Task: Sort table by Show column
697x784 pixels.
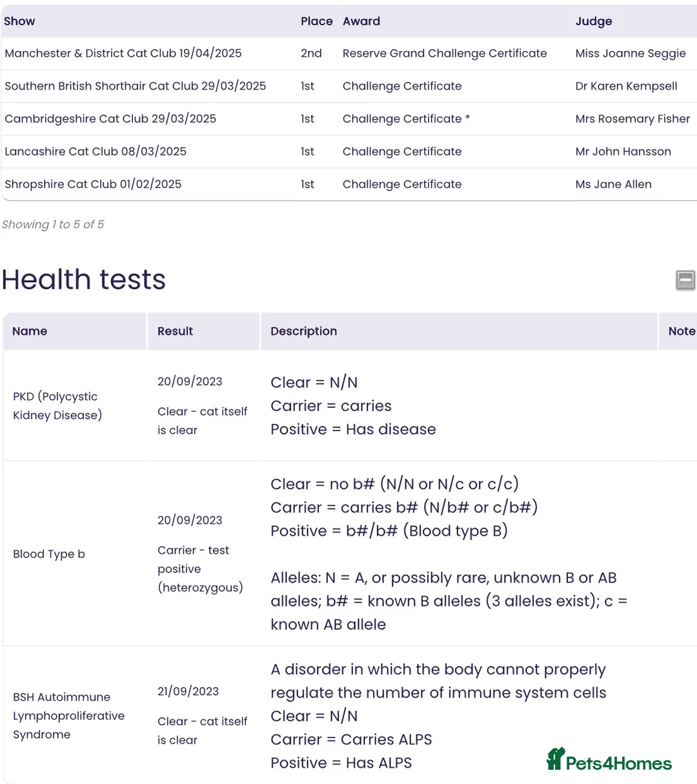Action: click(x=19, y=21)
